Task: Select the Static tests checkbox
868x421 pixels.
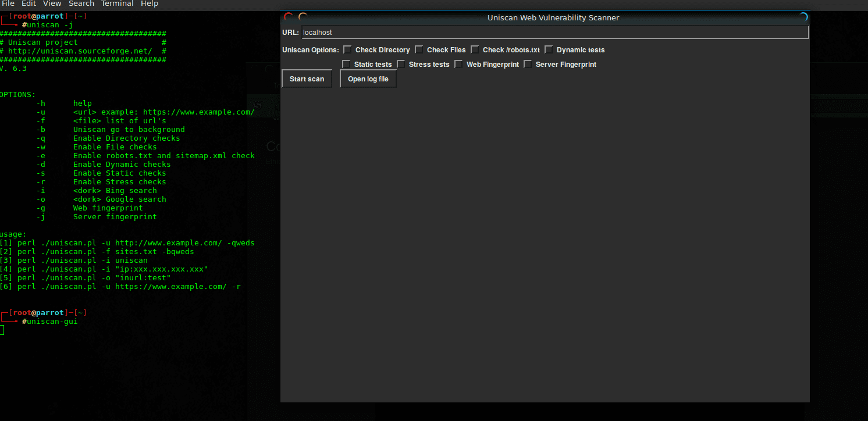Action: pyautogui.click(x=347, y=64)
